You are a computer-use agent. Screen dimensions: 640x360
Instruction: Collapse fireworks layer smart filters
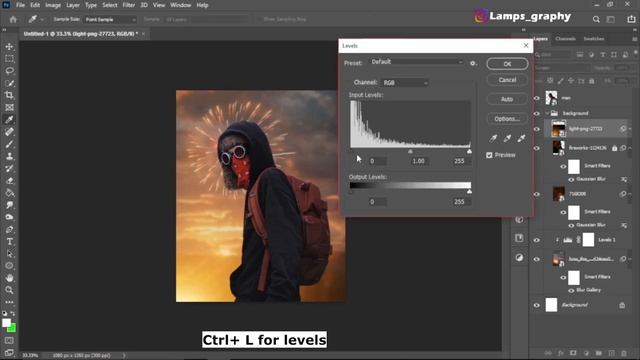pyautogui.click(x=630, y=148)
